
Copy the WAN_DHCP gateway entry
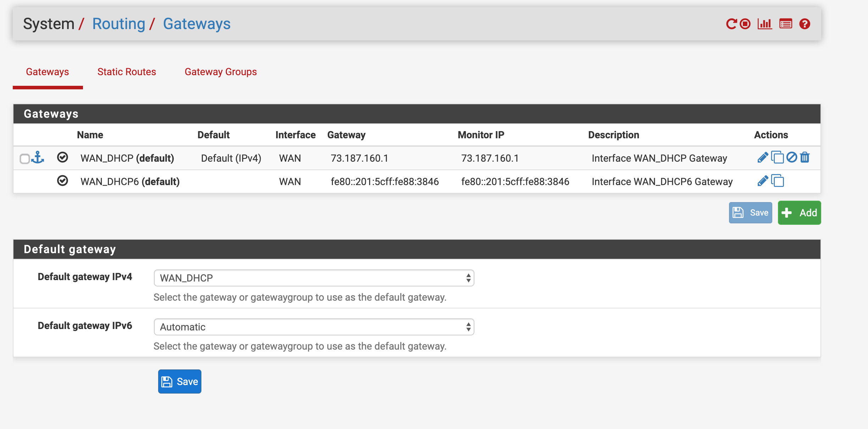778,157
